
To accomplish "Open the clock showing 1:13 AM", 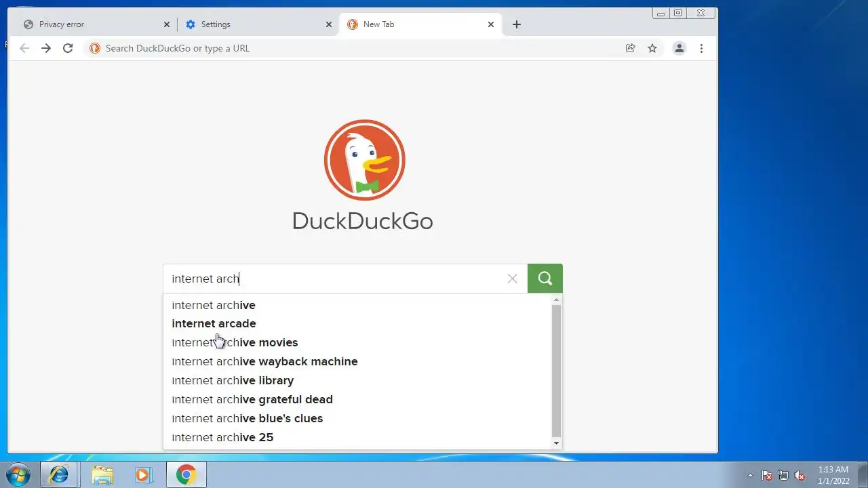I will pos(833,475).
